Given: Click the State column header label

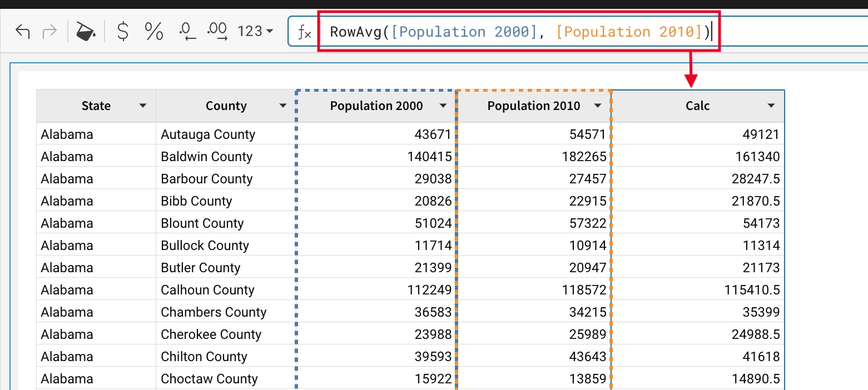Looking at the screenshot, I should (x=96, y=106).
